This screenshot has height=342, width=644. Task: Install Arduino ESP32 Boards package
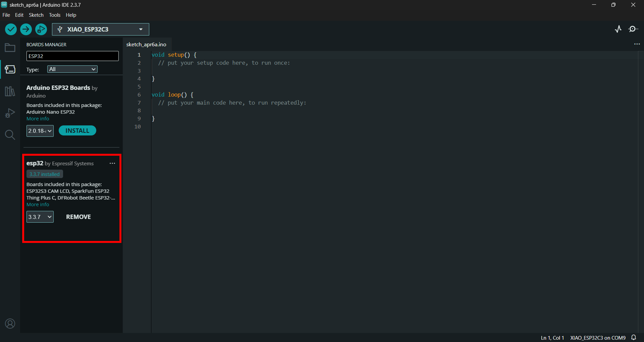77,131
